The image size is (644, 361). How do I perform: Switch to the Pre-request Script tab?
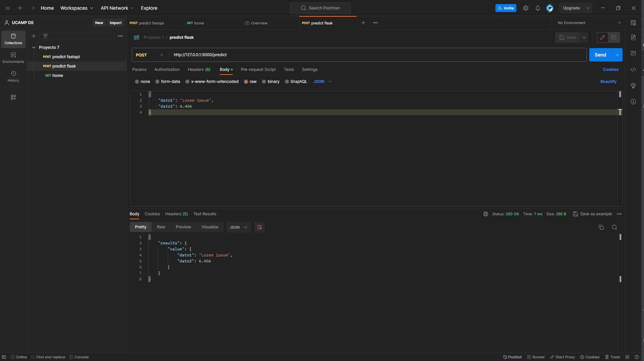258,70
